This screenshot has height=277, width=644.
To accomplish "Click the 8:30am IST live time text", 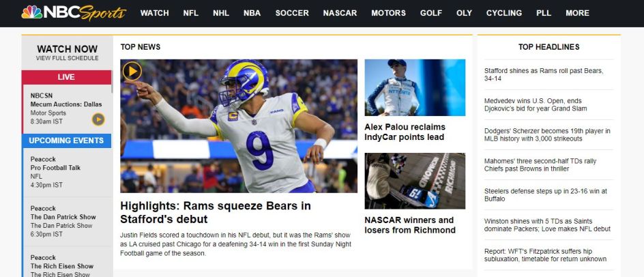I will click(x=46, y=121).
